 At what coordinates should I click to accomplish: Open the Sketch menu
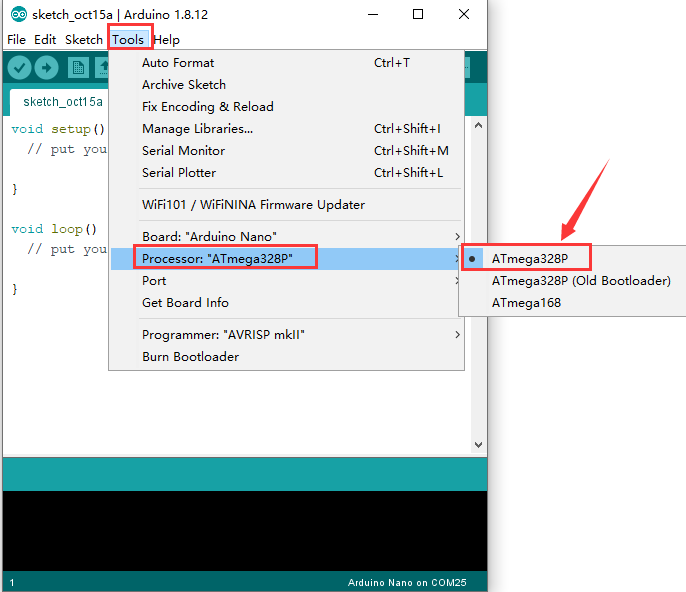coord(84,40)
